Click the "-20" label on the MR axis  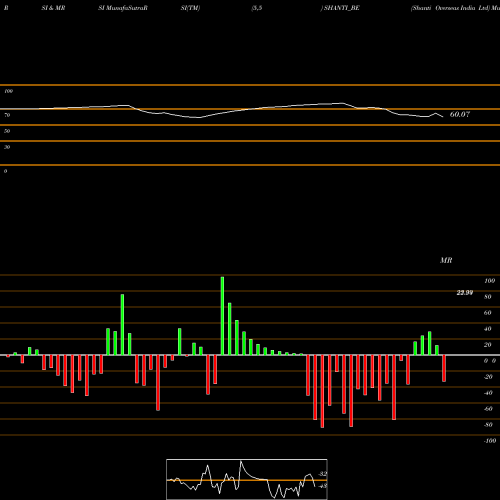click(488, 377)
